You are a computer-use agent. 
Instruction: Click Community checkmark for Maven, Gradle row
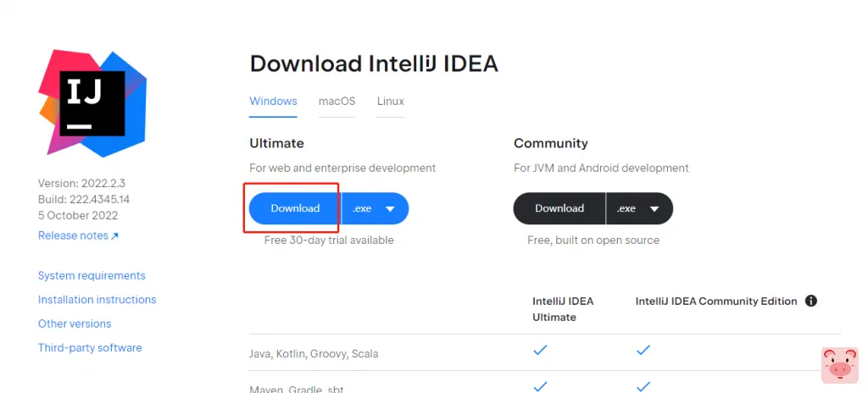tap(643, 386)
